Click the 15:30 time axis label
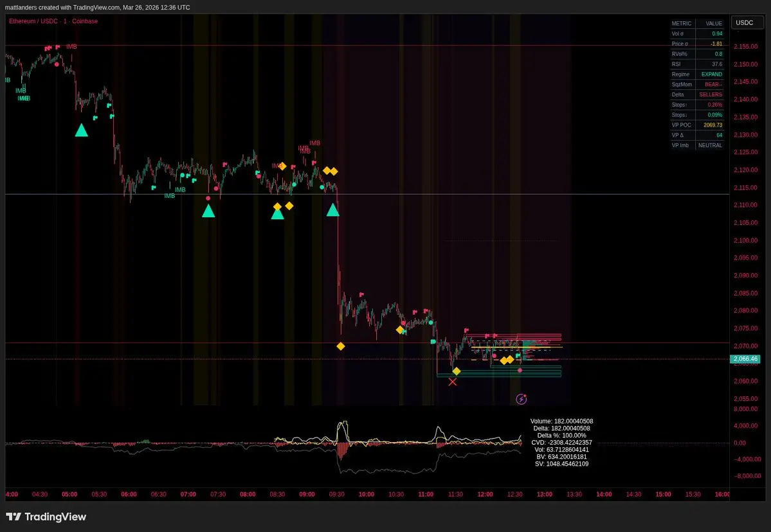The image size is (771, 532). click(693, 495)
